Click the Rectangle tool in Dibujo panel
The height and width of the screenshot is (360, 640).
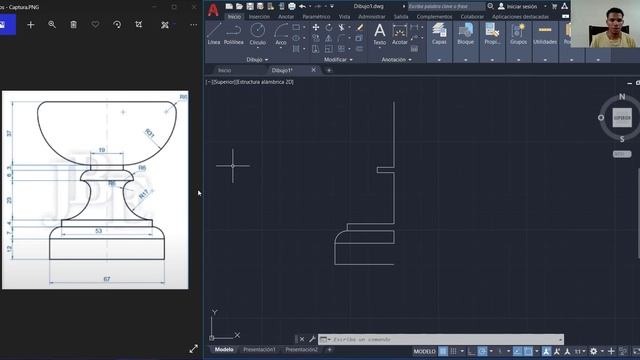coord(296,27)
